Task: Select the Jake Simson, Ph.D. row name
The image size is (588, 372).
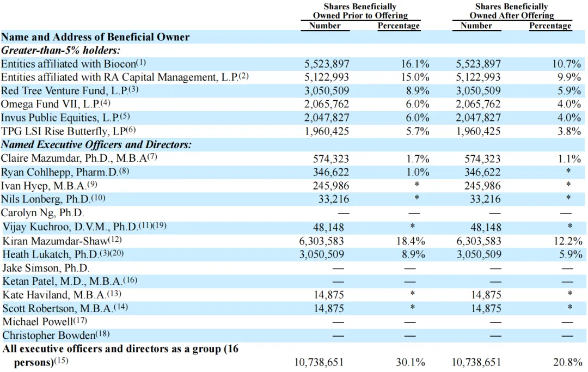Action: [x=46, y=267]
